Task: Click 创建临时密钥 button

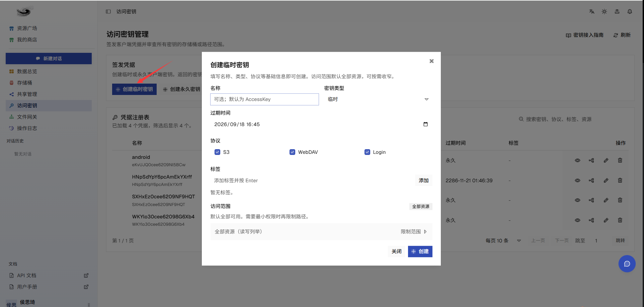Action: coord(134,89)
